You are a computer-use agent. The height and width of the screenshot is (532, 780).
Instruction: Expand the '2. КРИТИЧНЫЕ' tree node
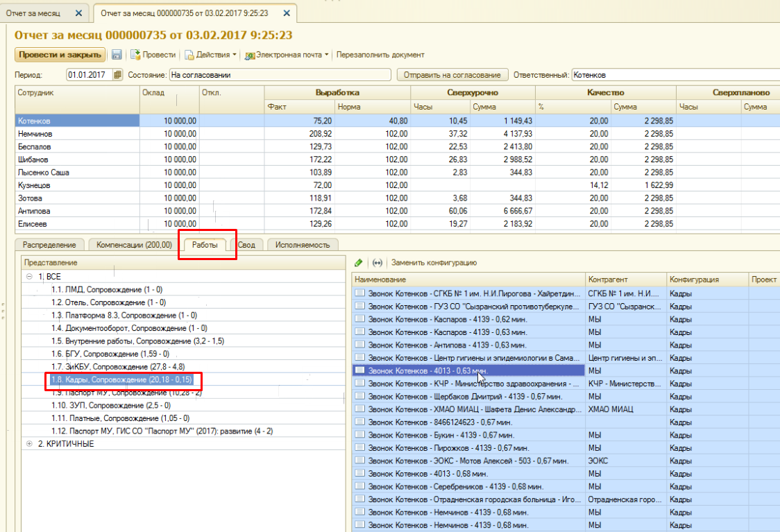29,444
